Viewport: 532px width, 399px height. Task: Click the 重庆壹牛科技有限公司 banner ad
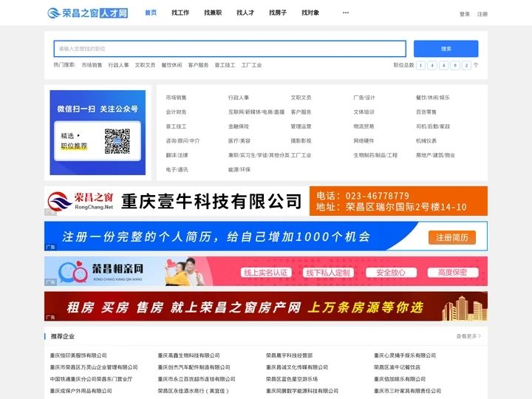click(x=266, y=201)
